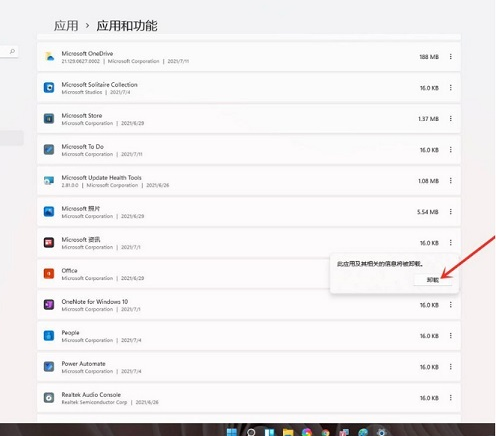Select the OneNote for Windows 10 name

click(95, 302)
